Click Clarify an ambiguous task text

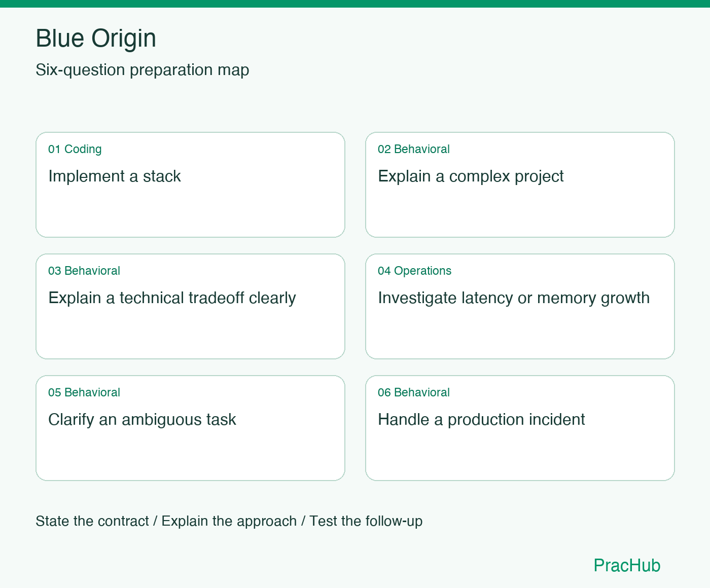click(x=142, y=420)
